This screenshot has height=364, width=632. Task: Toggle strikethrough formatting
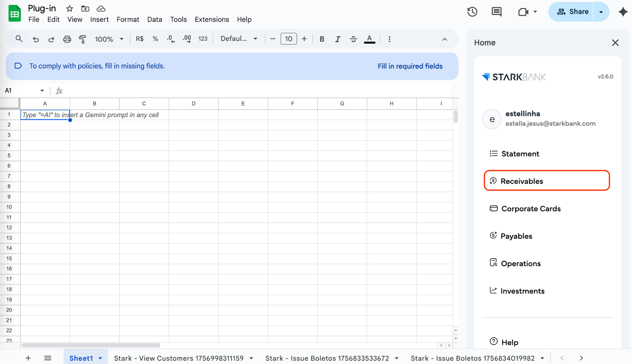353,39
